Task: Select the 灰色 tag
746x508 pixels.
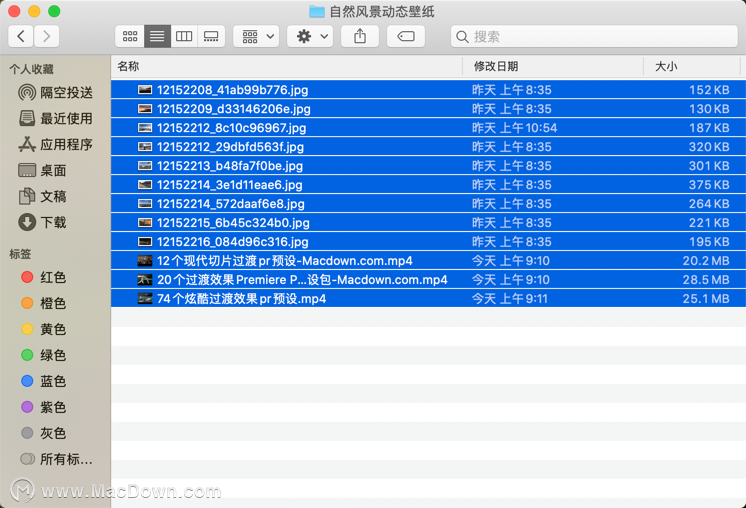Action: click(x=43, y=433)
